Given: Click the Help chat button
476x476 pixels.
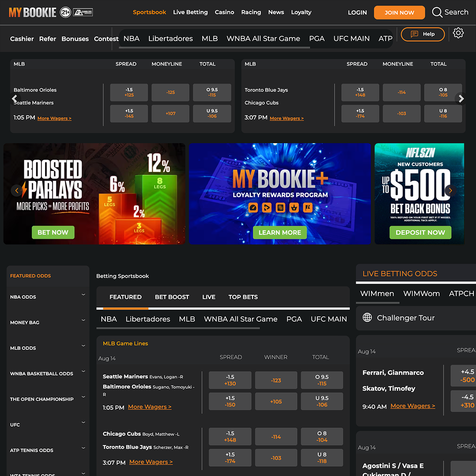Looking at the screenshot, I should [423, 34].
